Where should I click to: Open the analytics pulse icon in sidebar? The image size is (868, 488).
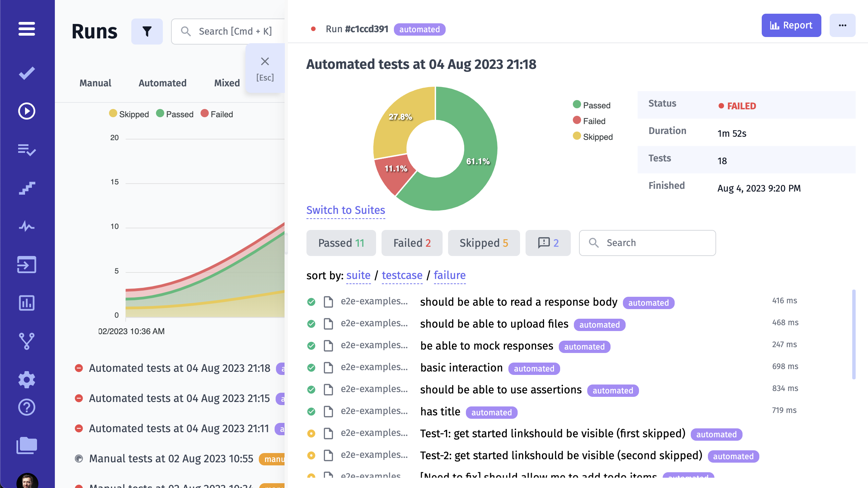coord(27,226)
